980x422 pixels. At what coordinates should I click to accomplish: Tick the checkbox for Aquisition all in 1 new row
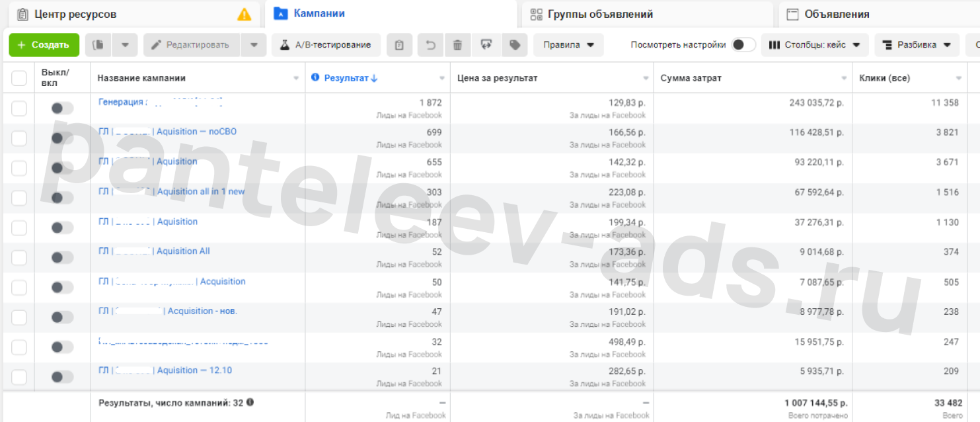coord(19,198)
